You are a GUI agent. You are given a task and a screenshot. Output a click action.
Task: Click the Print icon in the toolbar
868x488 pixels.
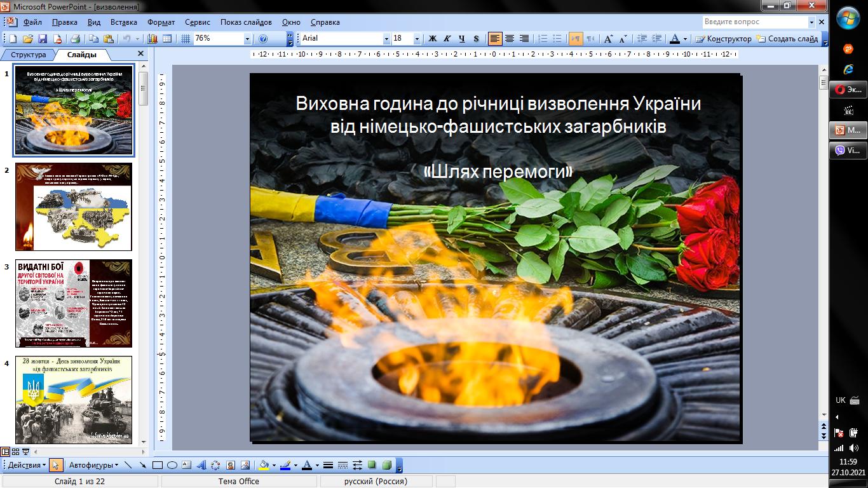pos(75,39)
